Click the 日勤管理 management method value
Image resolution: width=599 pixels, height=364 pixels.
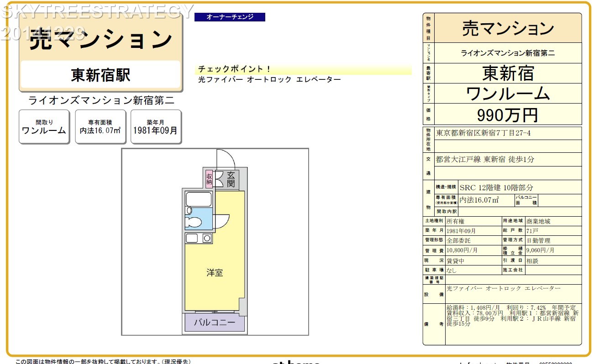point(538,240)
